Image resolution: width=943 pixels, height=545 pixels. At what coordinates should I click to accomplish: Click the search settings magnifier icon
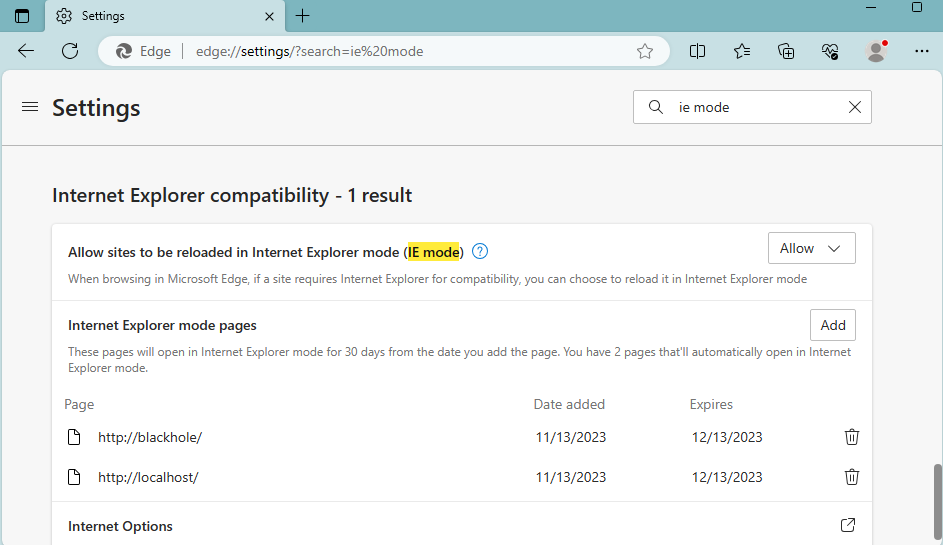pyautogui.click(x=656, y=107)
